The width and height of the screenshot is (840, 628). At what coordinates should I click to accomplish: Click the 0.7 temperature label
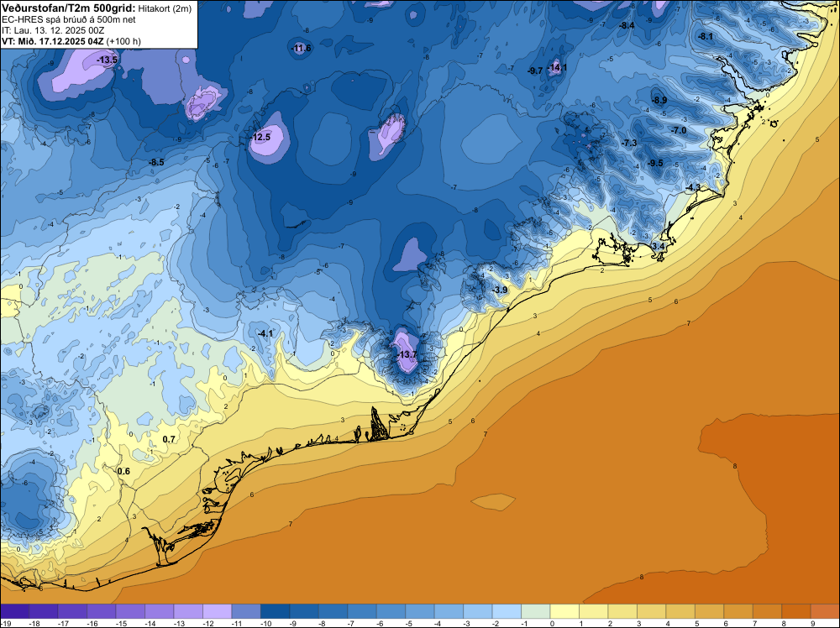coord(169,440)
